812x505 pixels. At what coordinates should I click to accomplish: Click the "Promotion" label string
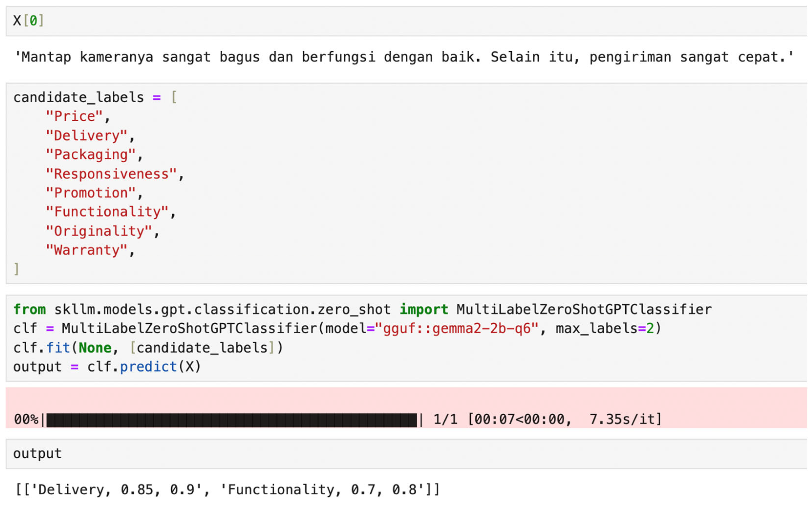(x=91, y=193)
